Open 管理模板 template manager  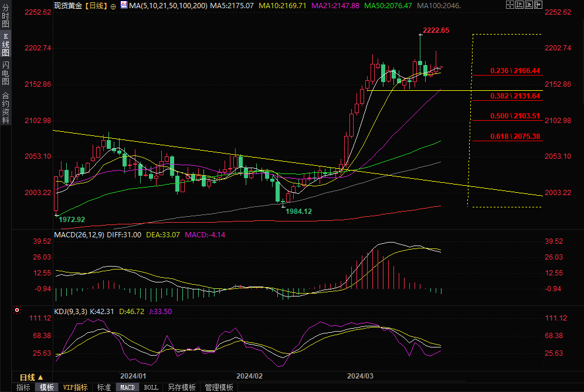[x=219, y=387]
